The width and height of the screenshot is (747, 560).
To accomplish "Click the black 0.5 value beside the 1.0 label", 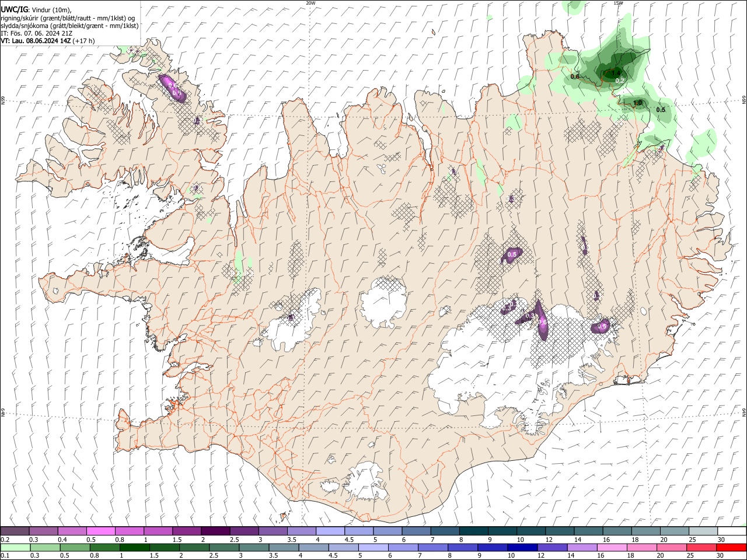I will [661, 110].
